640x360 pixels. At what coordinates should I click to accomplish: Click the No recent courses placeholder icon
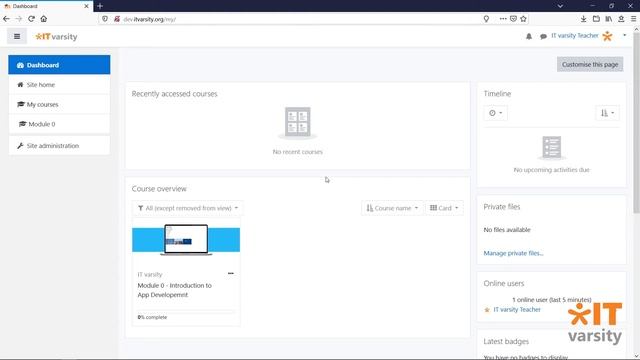click(x=298, y=122)
